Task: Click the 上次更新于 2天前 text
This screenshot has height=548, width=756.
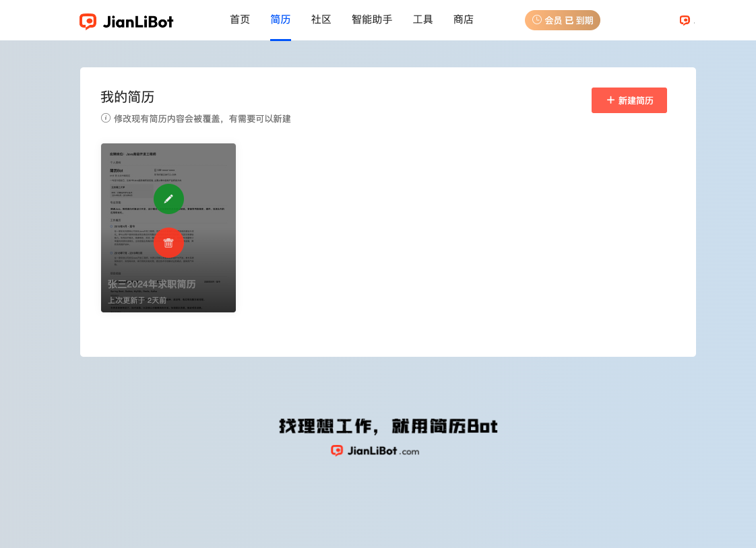Action: pos(137,300)
